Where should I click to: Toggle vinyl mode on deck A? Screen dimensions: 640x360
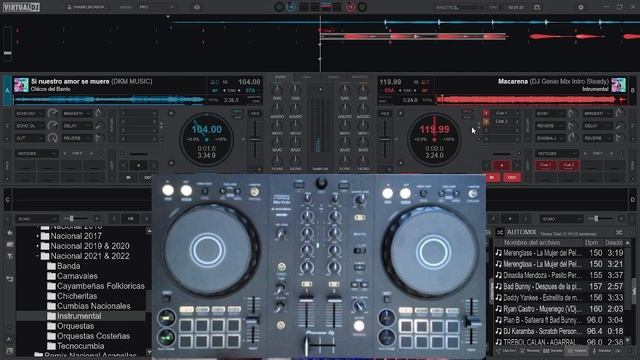[238, 111]
